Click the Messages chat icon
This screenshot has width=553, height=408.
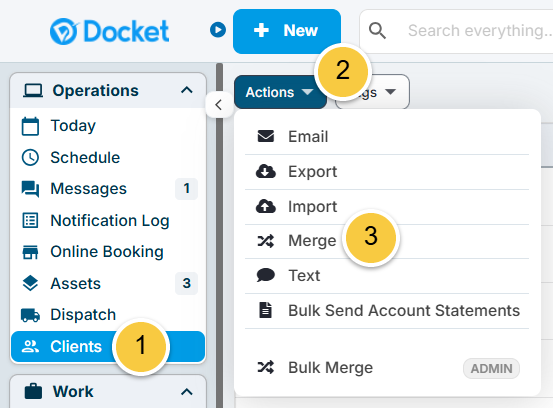30,189
